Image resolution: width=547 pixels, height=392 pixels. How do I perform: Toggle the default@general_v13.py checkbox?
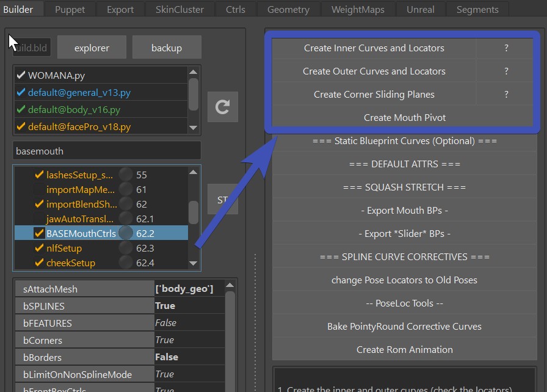[x=21, y=92]
